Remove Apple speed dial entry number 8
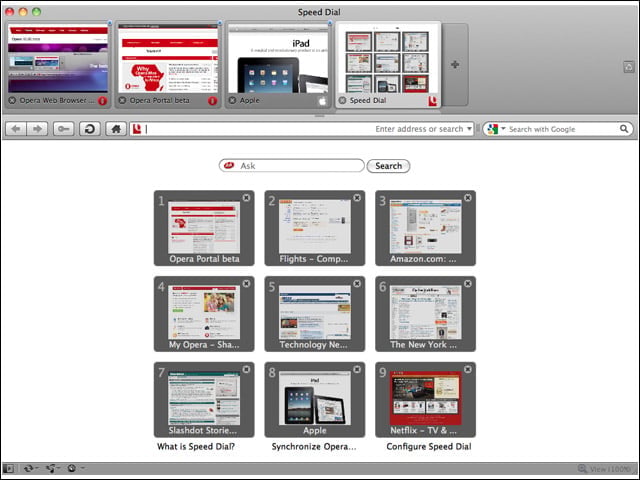This screenshot has height=480, width=640. click(x=357, y=369)
